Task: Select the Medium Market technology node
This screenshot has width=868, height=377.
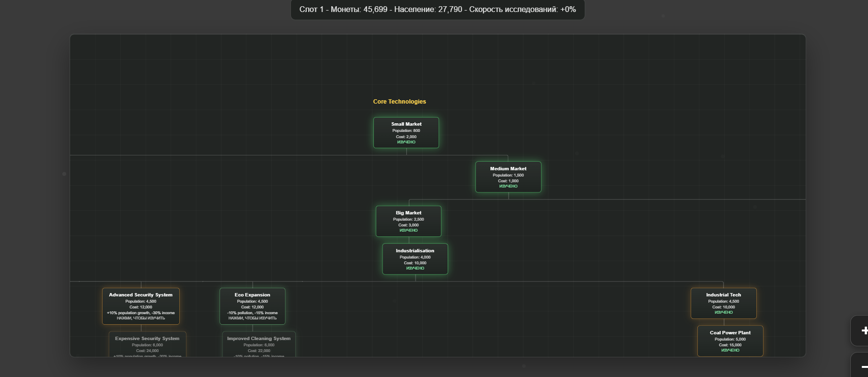Action: (x=508, y=177)
